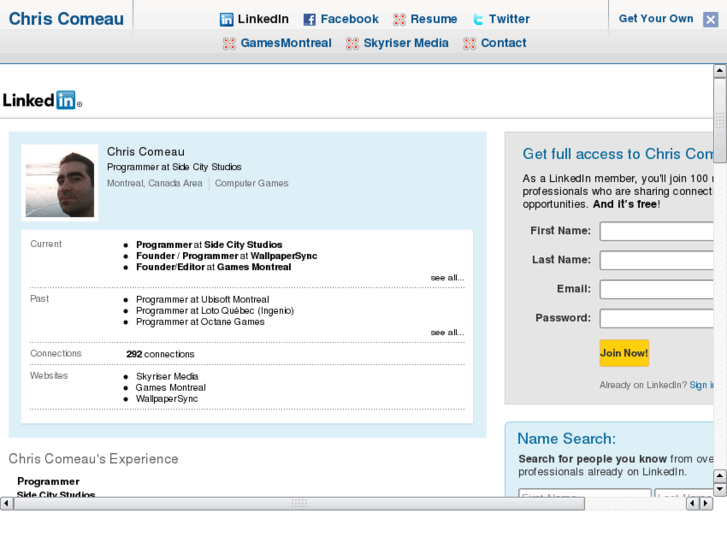Click the Chris Comeau site title

[x=66, y=19]
